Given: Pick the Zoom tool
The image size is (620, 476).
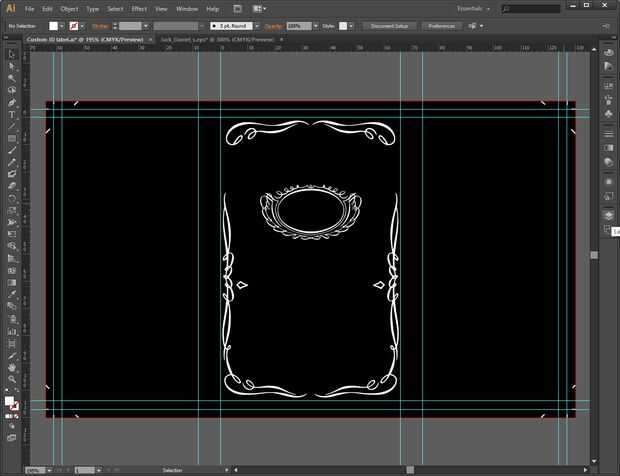Looking at the screenshot, I should (x=12, y=379).
